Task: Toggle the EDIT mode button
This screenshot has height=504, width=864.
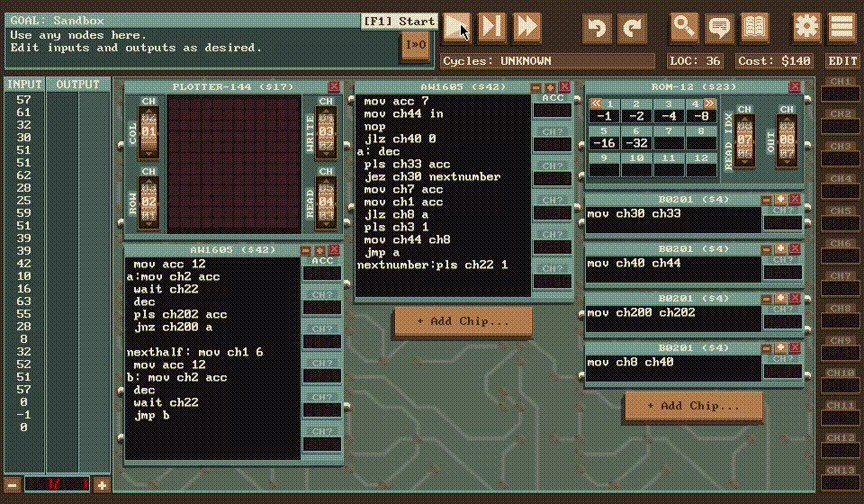Action: (842, 61)
